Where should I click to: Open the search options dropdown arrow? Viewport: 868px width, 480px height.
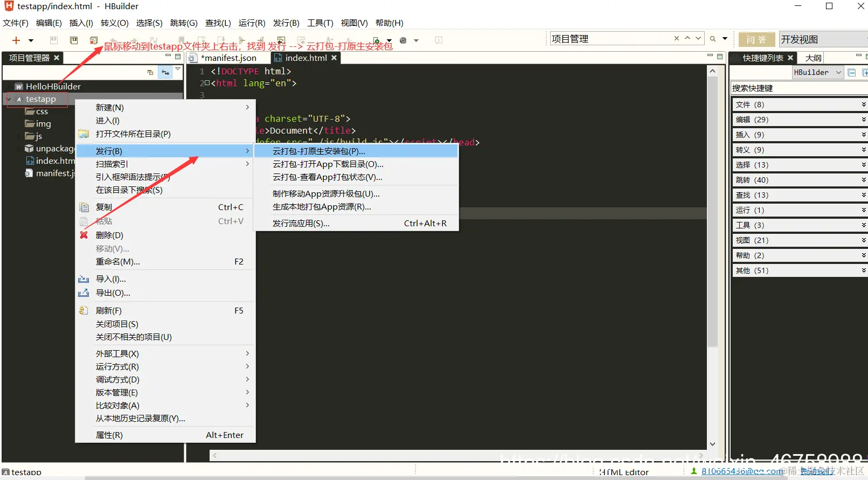point(725,39)
